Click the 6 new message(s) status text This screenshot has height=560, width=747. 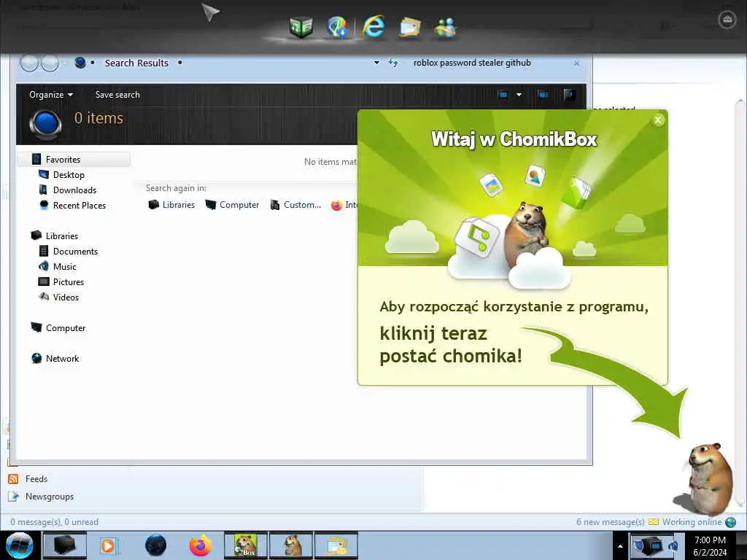coord(611,522)
